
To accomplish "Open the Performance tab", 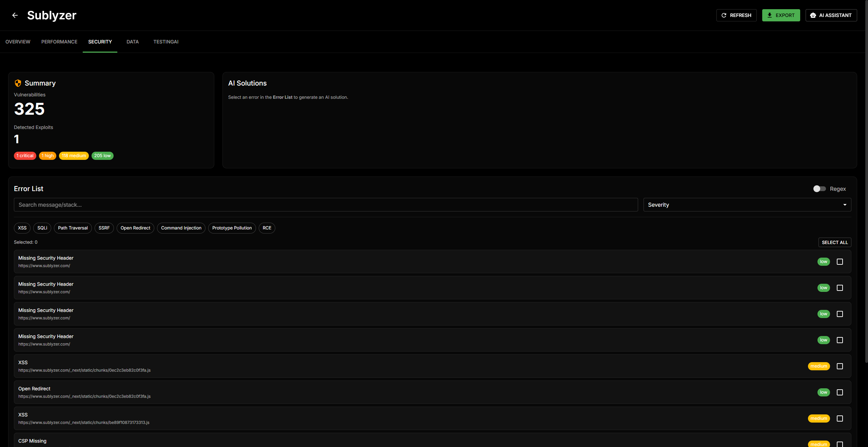I will (59, 41).
